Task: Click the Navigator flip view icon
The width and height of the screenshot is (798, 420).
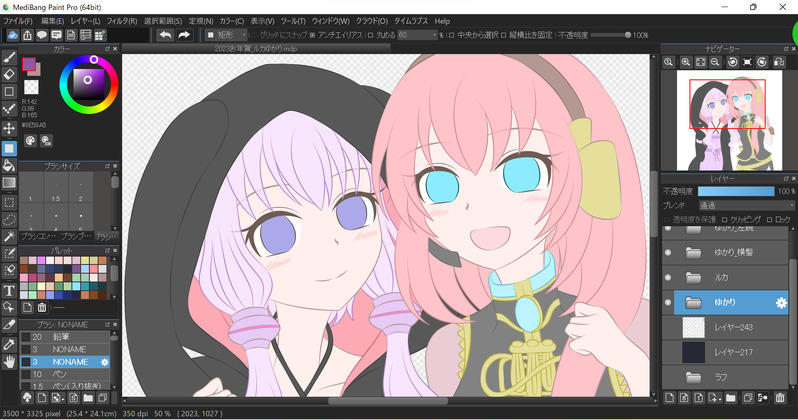Action: 779,62
